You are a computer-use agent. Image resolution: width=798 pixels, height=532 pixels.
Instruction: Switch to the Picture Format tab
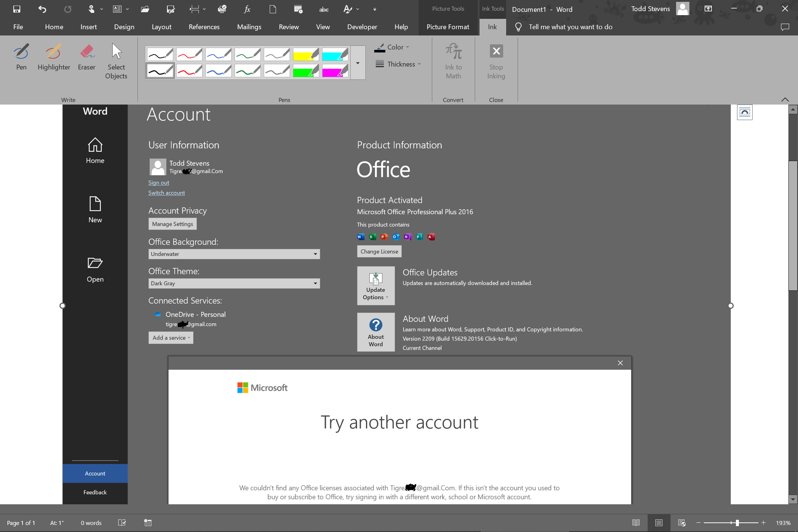449,26
